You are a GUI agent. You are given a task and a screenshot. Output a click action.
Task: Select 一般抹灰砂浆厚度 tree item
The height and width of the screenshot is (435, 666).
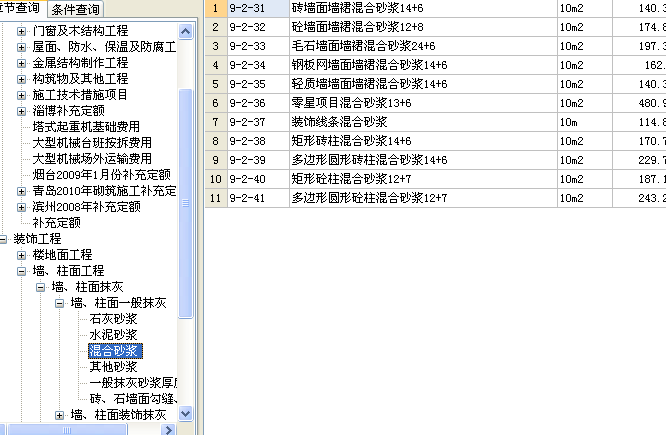coord(133,383)
